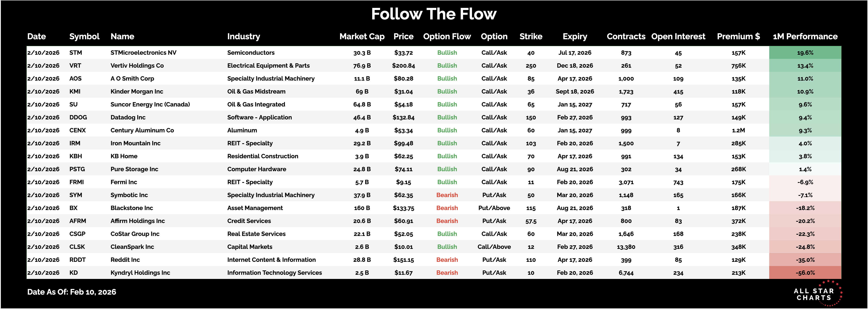This screenshot has height=309, width=868.
Task: Select the 1M Performance column header
Action: tap(805, 36)
